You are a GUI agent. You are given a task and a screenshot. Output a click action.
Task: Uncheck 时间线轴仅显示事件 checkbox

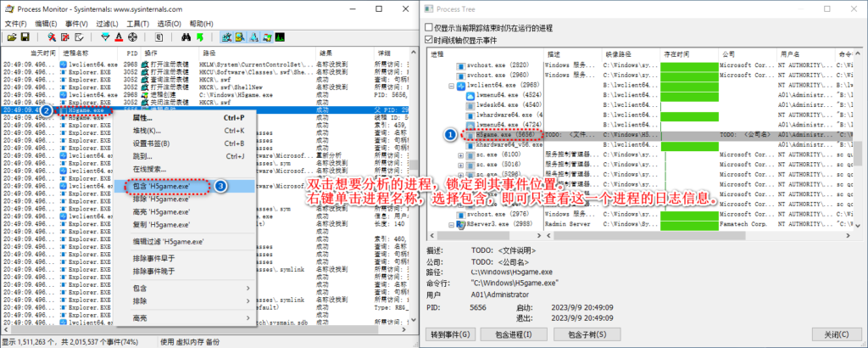[428, 40]
